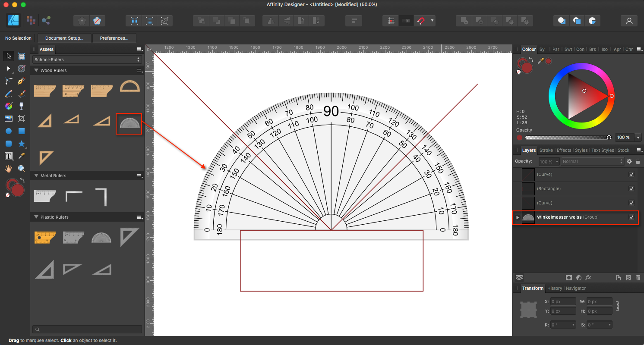Screen dimensions: 644x345
Task: Select the Rectangle tool
Action: click(x=22, y=131)
